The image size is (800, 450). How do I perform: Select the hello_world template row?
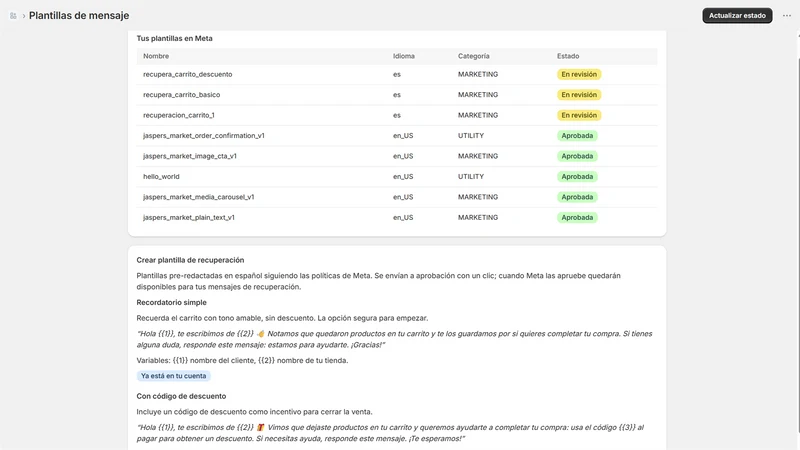pyautogui.click(x=397, y=177)
